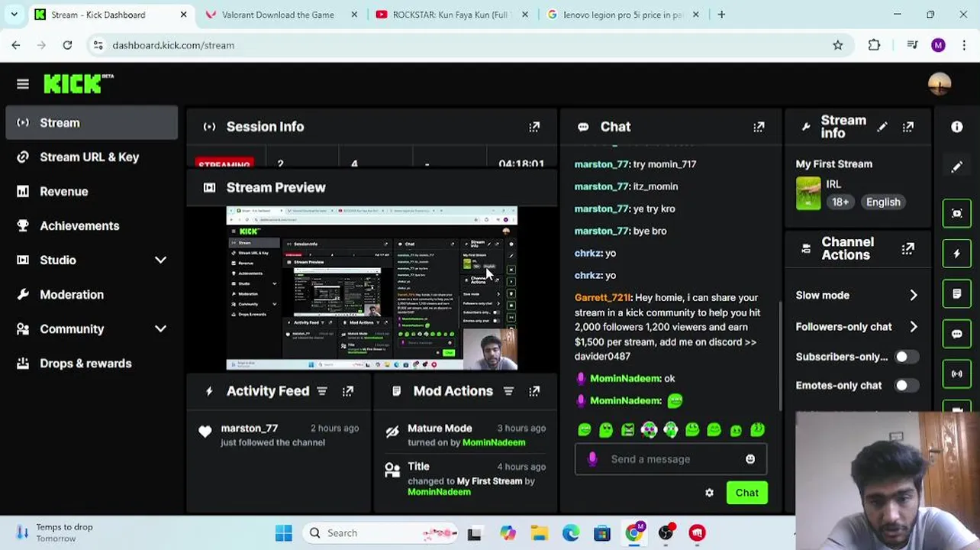This screenshot has height=550, width=980.
Task: Open a new browser tab
Action: [x=721, y=15]
